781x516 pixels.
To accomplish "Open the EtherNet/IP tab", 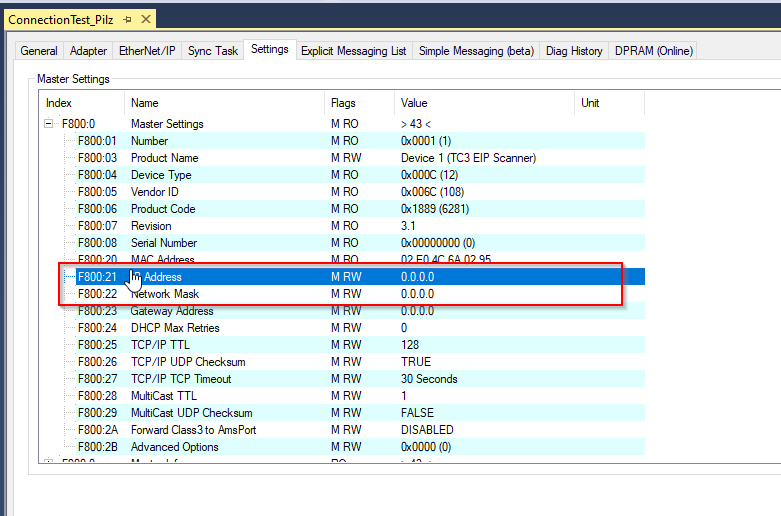I will tap(147, 51).
